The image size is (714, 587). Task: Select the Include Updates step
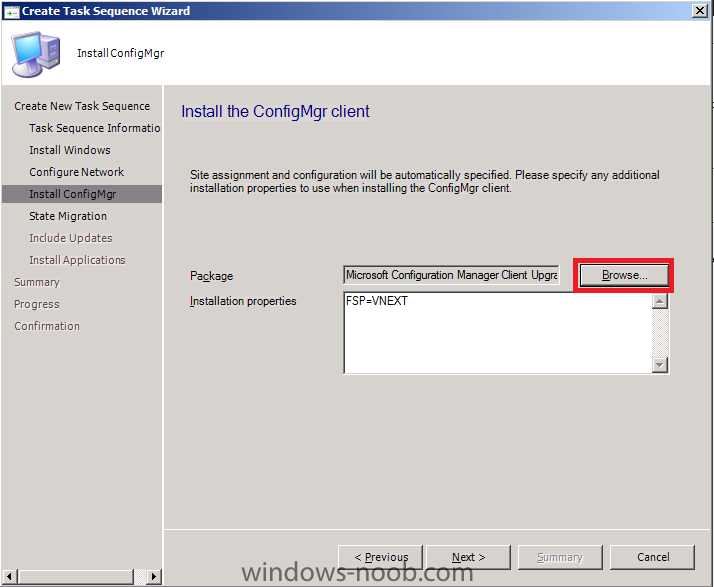coord(71,238)
